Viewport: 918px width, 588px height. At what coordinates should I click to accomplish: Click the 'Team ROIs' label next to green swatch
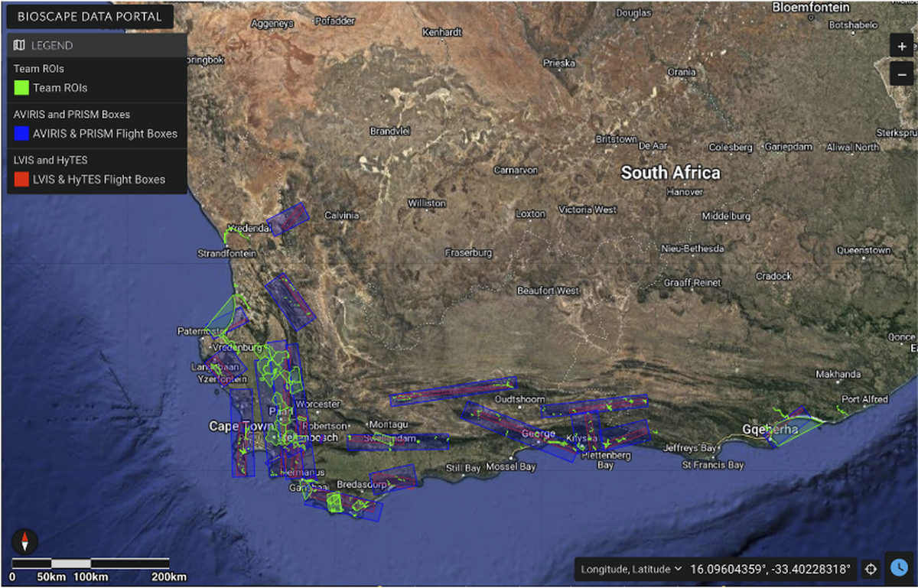point(60,88)
